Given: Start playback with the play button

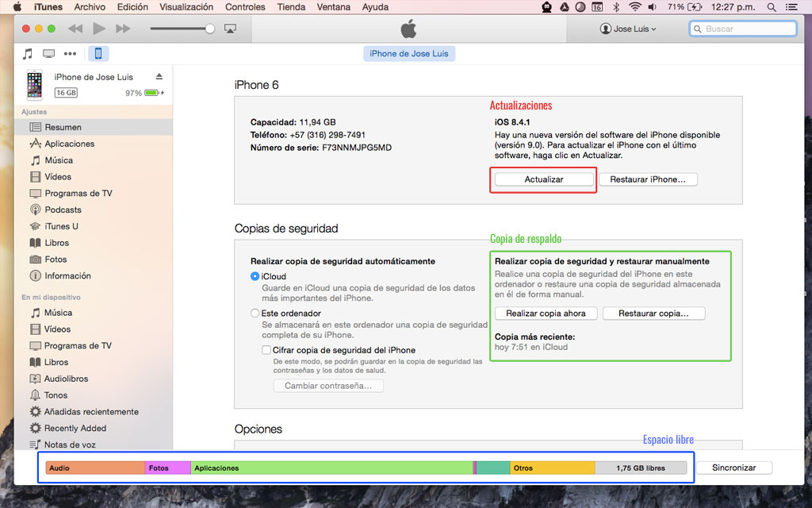Looking at the screenshot, I should coord(99,29).
